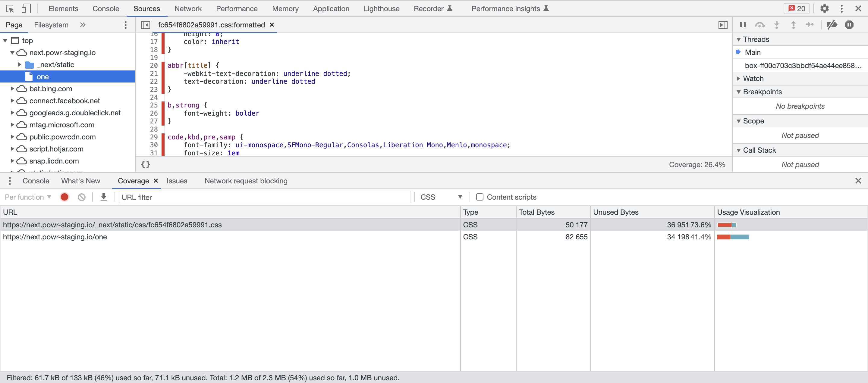The image size is (868, 383).
Task: Click the Step out of current function icon
Action: point(794,25)
